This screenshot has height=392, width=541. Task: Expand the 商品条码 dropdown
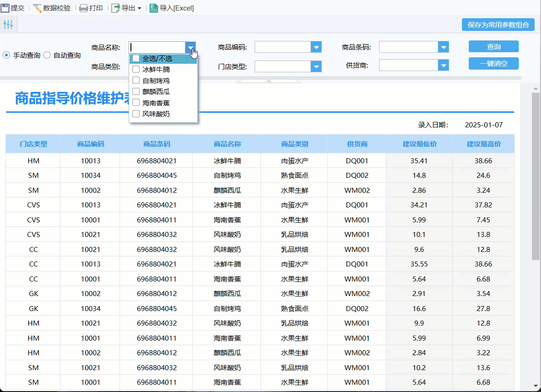point(443,47)
